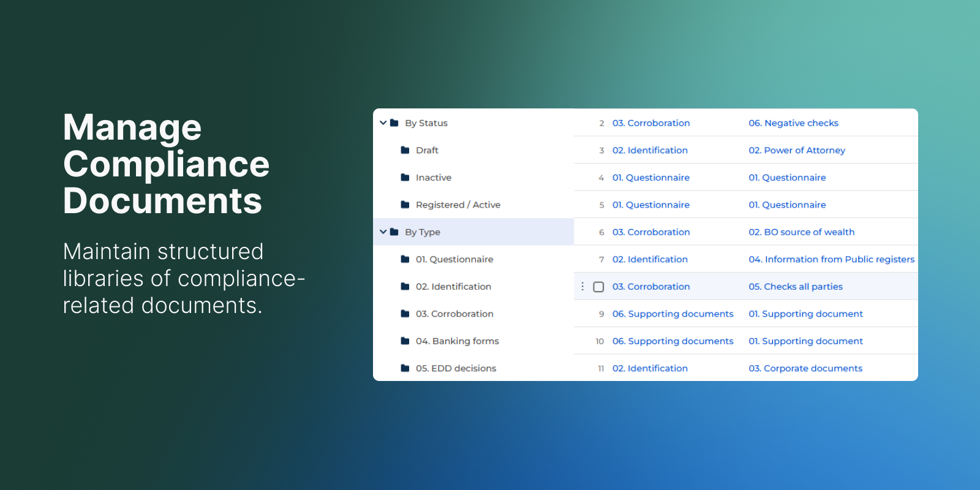The height and width of the screenshot is (490, 980).
Task: Tick the checkbox on the highlighted Corroboration row
Action: coord(599,287)
